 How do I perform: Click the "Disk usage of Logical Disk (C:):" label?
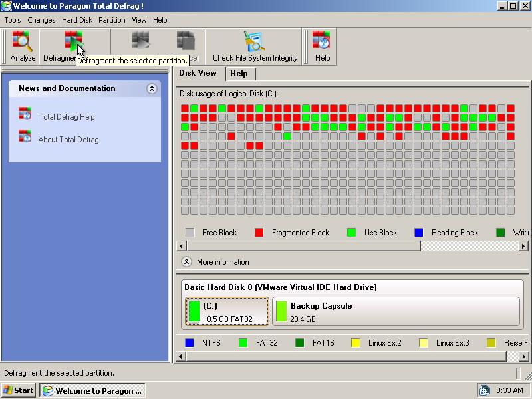pos(229,94)
